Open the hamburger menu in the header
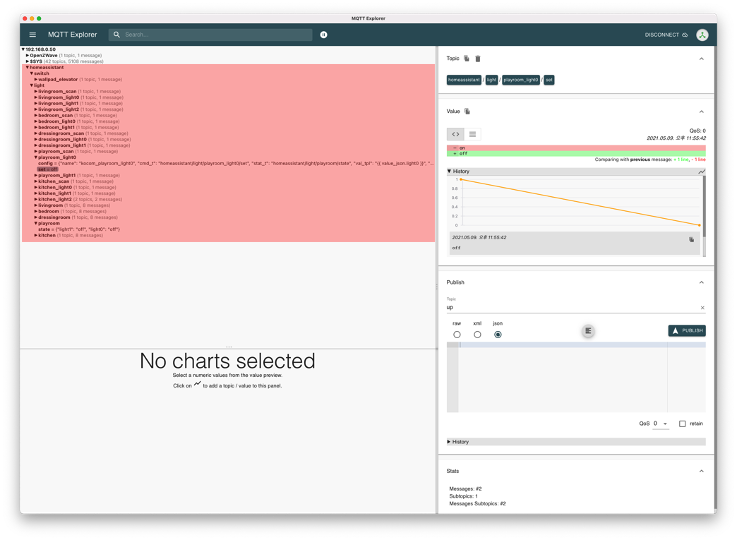Viewport: 737px width, 540px height. [32, 35]
